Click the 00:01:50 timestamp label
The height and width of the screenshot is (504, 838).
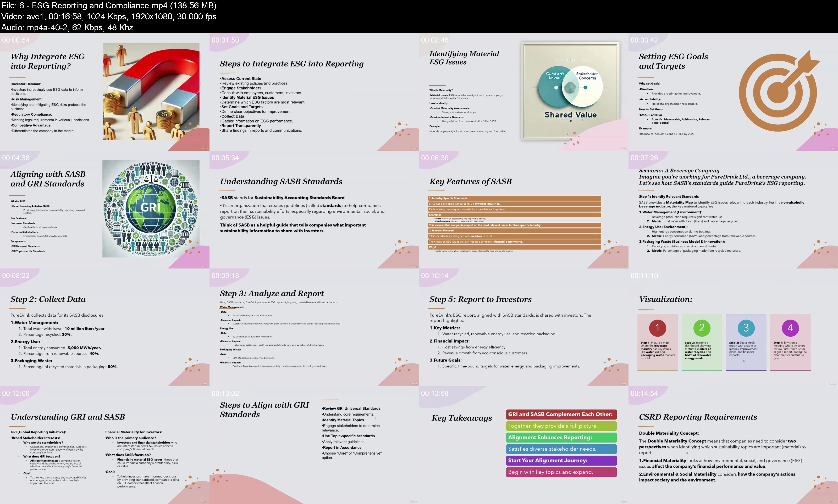(225, 40)
